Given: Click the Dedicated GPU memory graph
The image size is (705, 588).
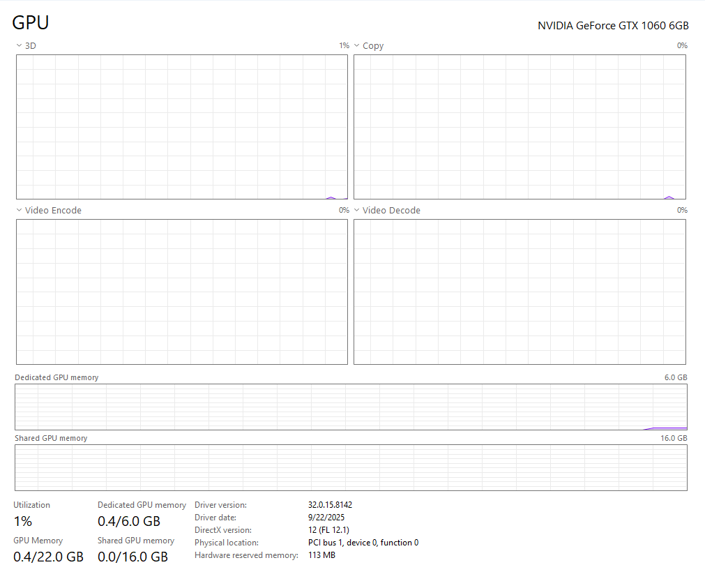Looking at the screenshot, I should (351, 407).
